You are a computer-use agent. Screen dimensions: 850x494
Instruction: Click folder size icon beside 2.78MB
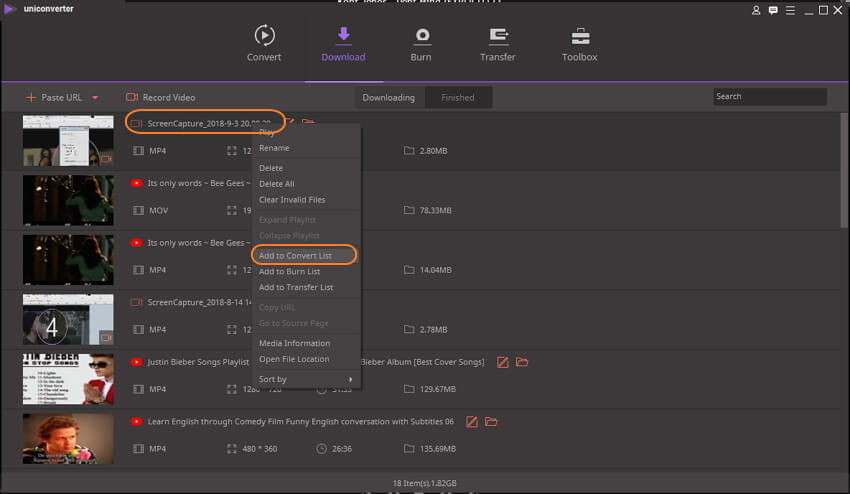409,330
